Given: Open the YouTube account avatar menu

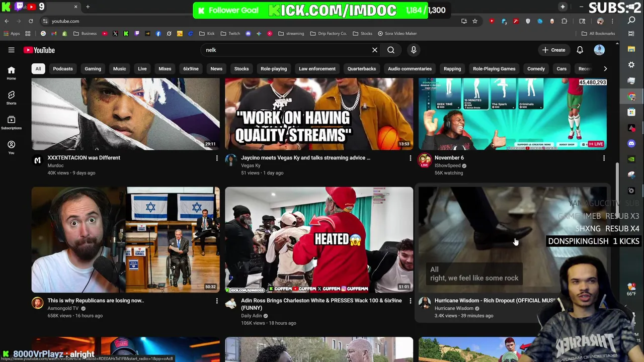Looking at the screenshot, I should pos(599,50).
